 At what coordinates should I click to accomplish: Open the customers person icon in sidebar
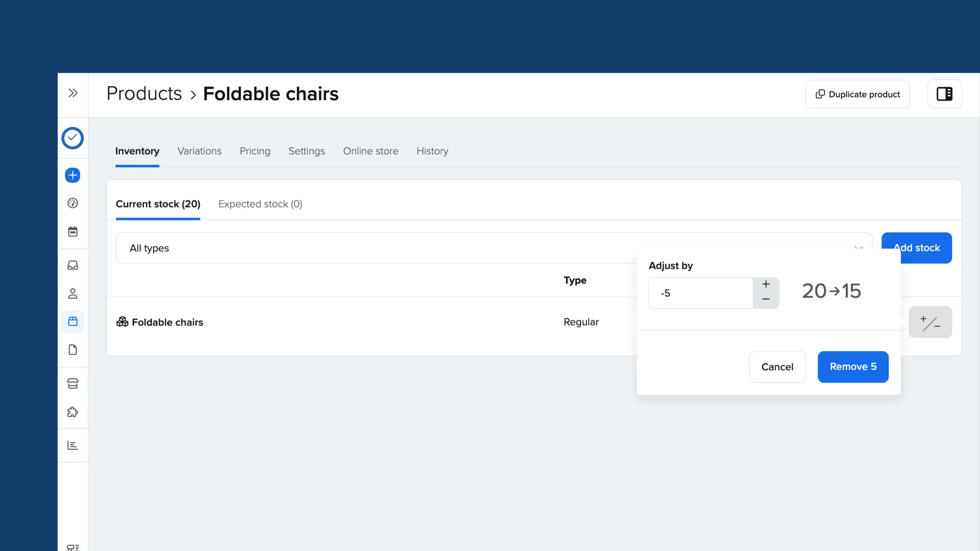pyautogui.click(x=73, y=293)
